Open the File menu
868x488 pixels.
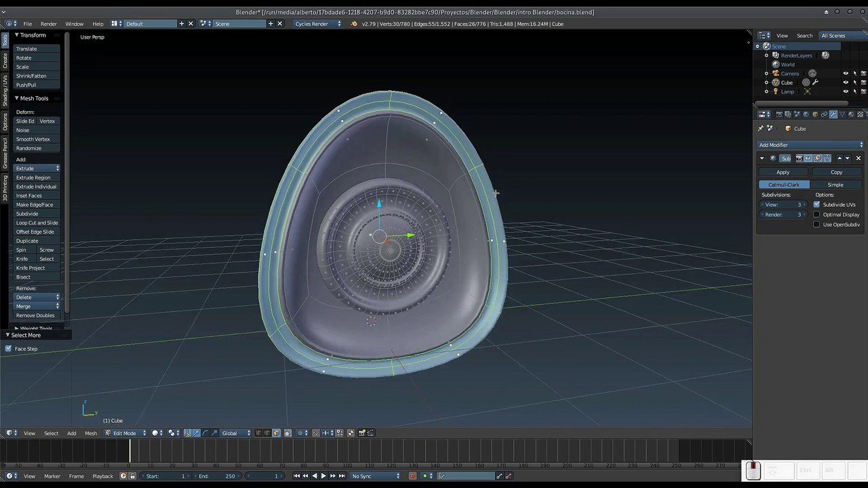[28, 24]
